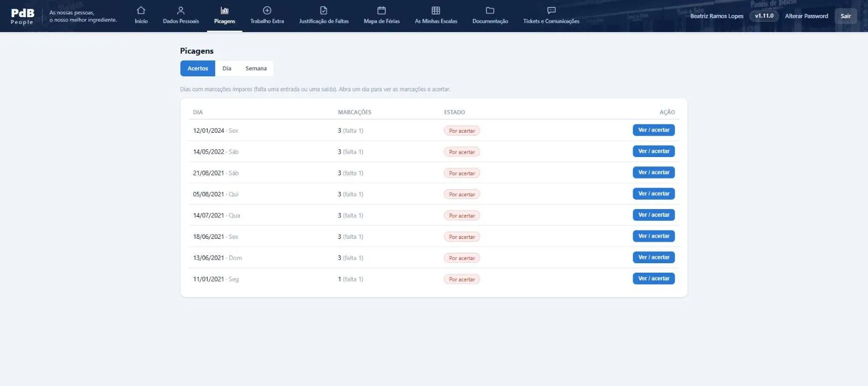Click the user name Beatriz Ramos Lopes
Image resolution: width=868 pixels, height=386 pixels.
click(717, 16)
